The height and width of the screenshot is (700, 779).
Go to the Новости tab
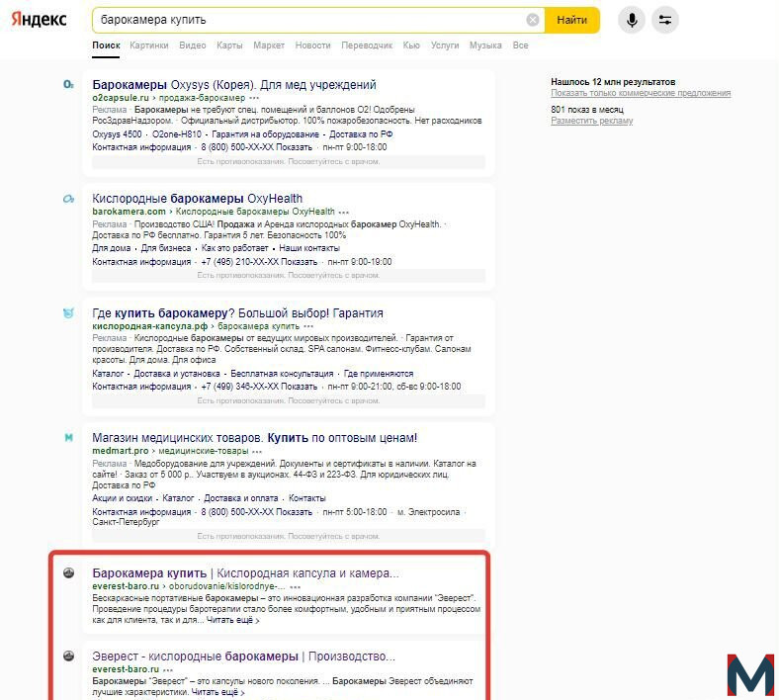(312, 45)
